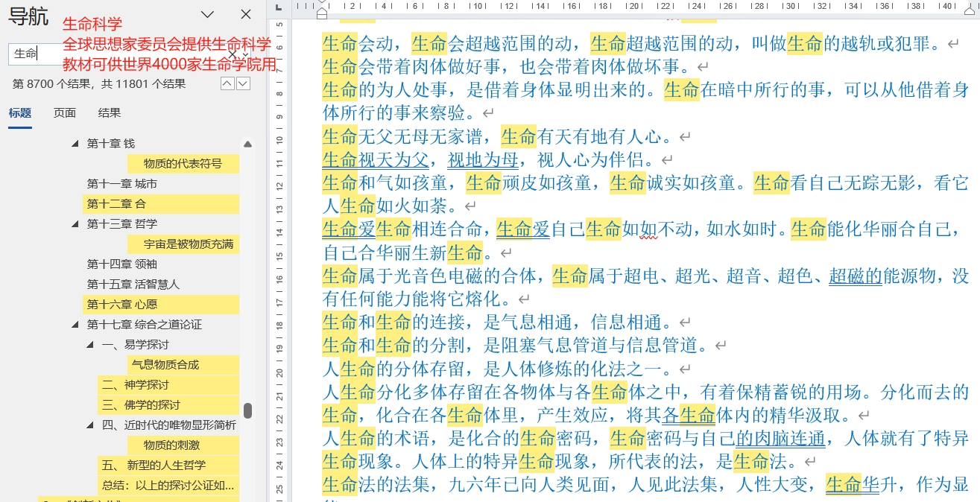Go to heading 宇宙是被物质充满
Screen dimensions: 980x502
183,244
